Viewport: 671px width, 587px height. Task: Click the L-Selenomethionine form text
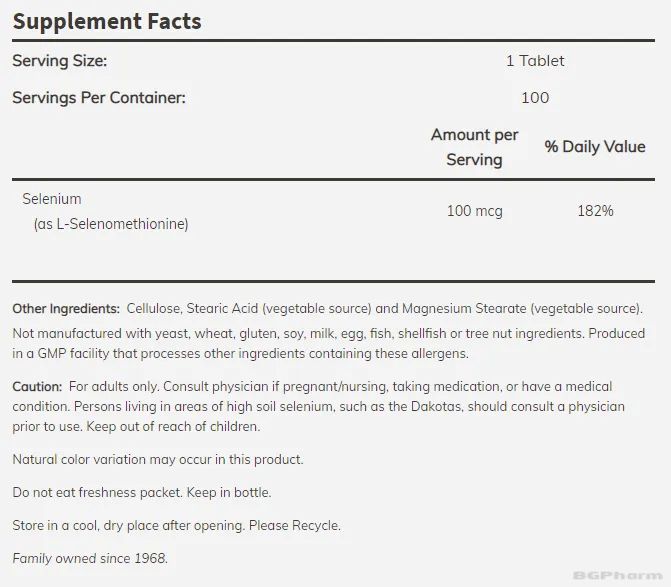point(116,224)
